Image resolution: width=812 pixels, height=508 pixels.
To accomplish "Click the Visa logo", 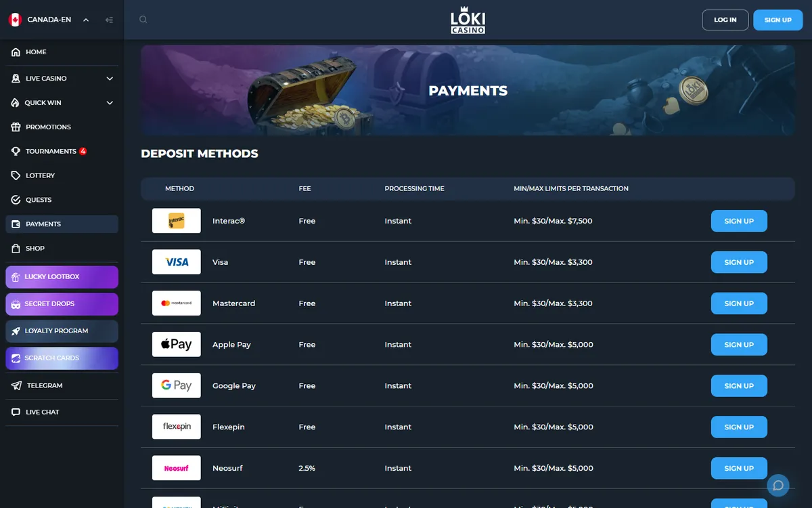I will click(177, 262).
